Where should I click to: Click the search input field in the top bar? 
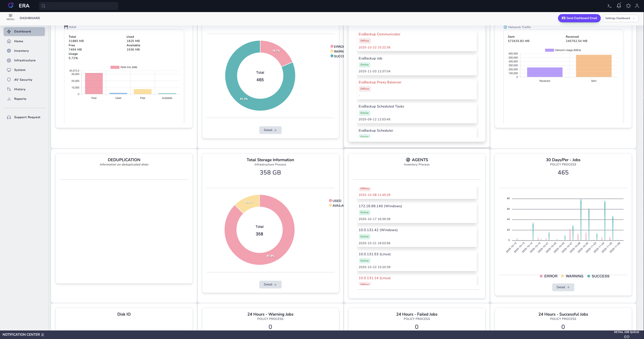78,6
